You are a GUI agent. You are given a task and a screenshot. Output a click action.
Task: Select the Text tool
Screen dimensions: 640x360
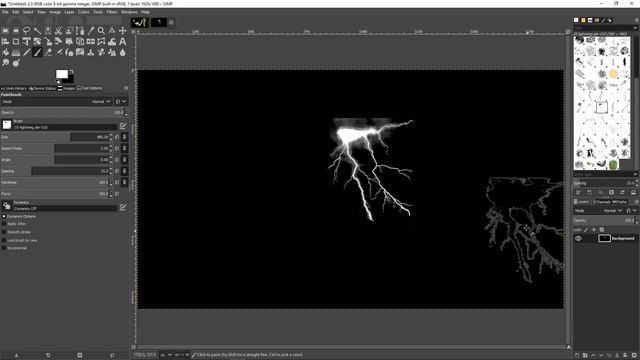coord(122,42)
